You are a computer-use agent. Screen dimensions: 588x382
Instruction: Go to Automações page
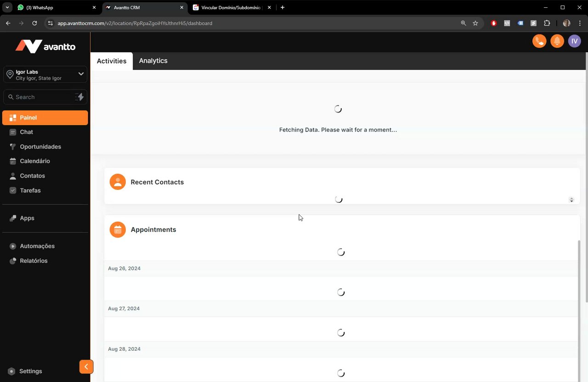point(37,246)
